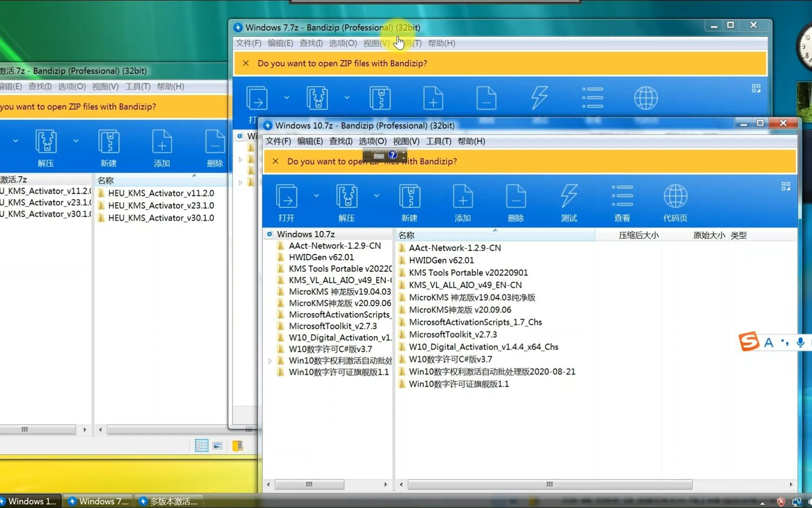The width and height of the screenshot is (812, 508).
Task: Open dropdown arrow next to Extract in Windows 10.7z
Action: tap(376, 196)
